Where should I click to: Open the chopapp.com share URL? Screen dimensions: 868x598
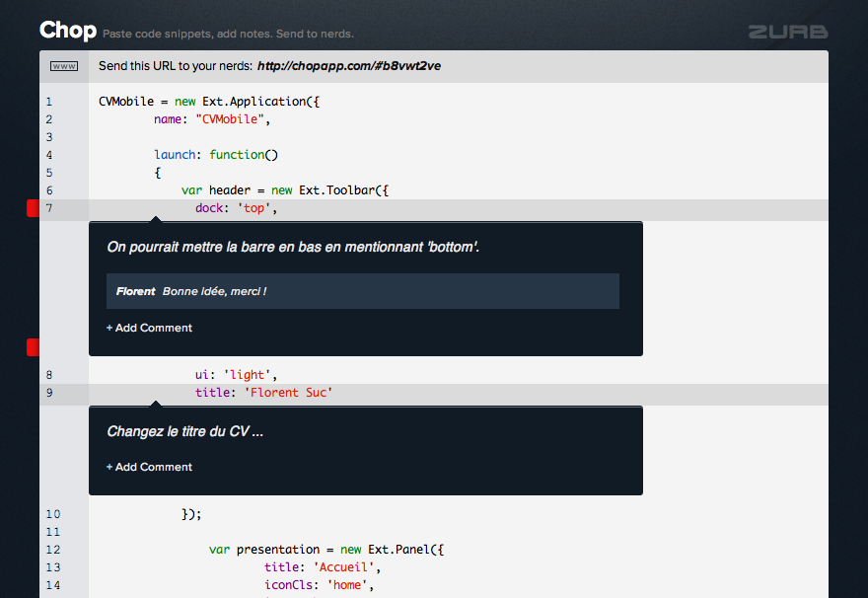[x=348, y=67]
